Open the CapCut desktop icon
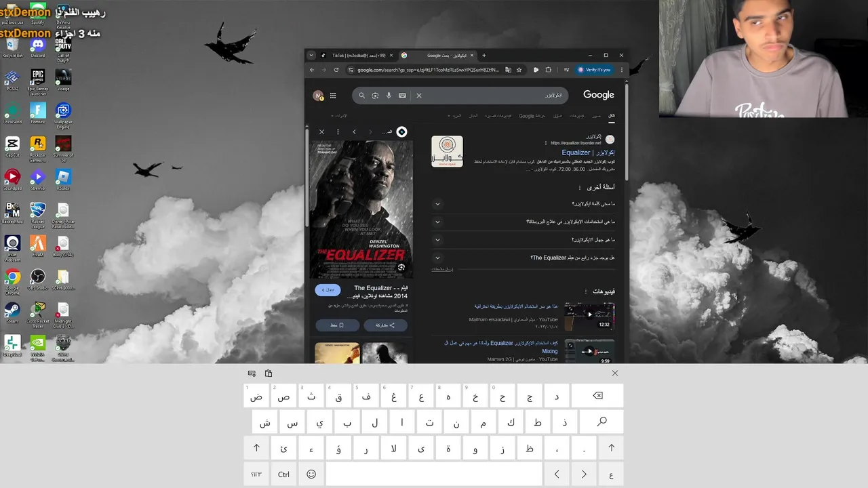The image size is (868, 488). 12,146
